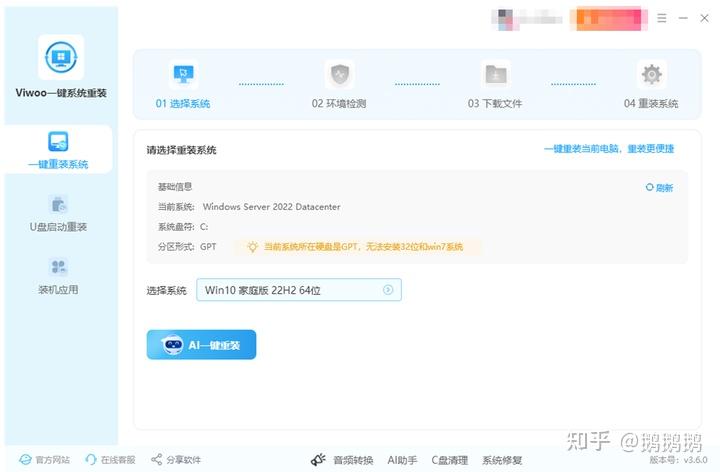
Task: Select the 01 选择系统 step label
Action: (183, 104)
